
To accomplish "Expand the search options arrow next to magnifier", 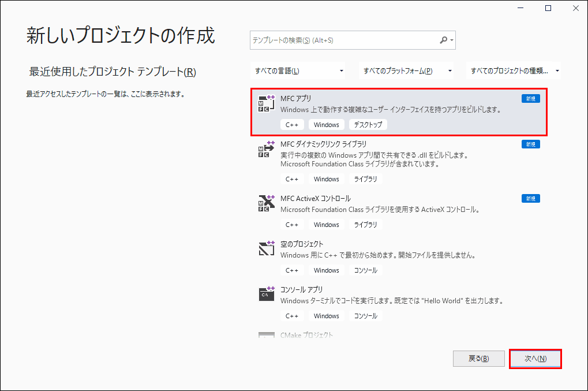I will point(452,40).
